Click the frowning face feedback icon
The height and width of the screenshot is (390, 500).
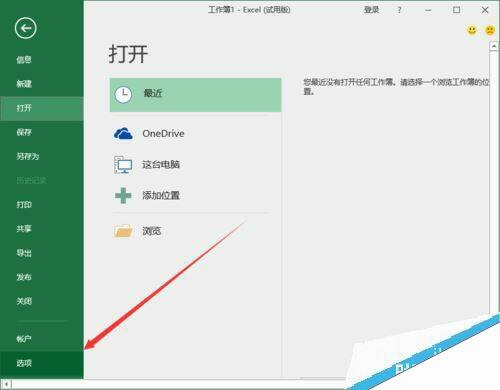(490, 30)
